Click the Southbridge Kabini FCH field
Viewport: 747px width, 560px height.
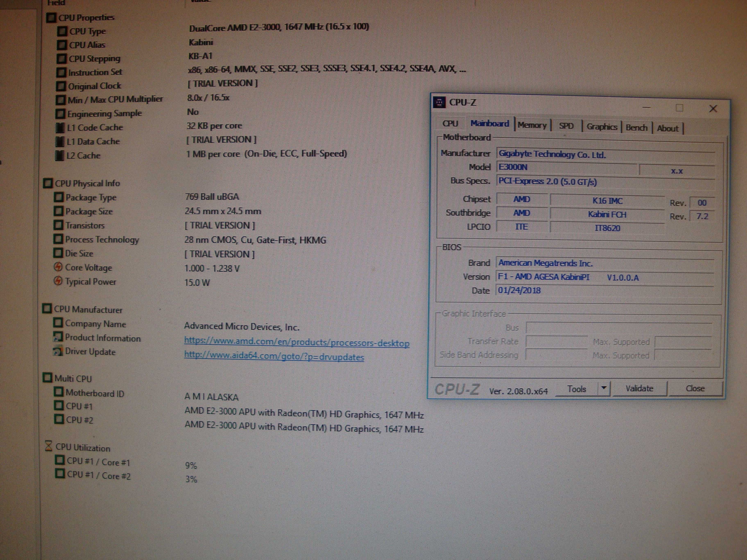tap(607, 214)
